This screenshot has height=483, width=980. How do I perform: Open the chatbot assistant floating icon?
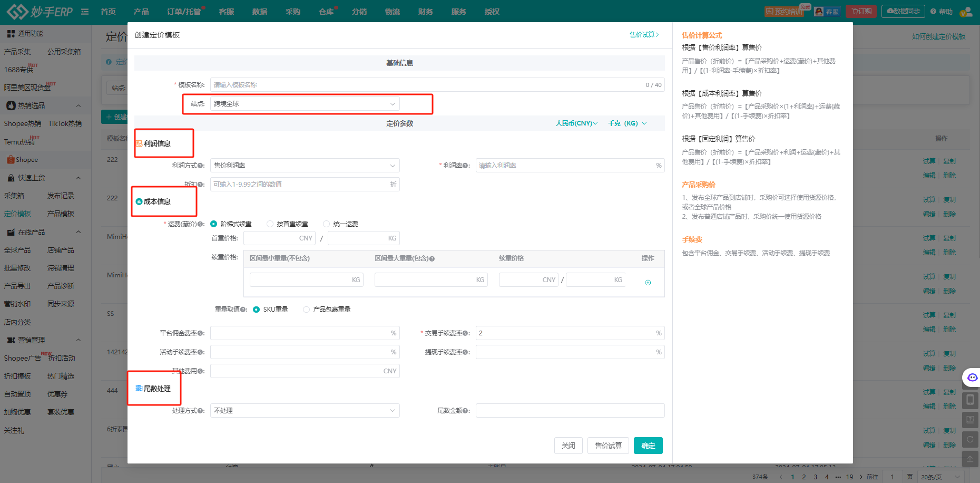click(972, 378)
